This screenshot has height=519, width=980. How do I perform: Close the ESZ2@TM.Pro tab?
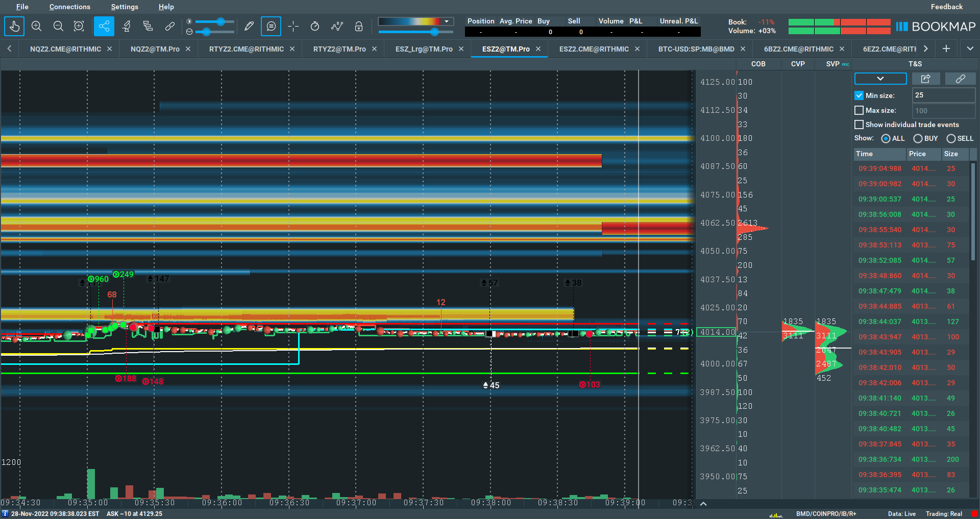tap(538, 49)
